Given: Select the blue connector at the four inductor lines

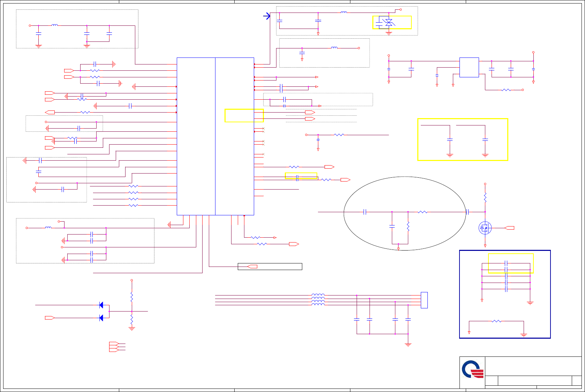Looking at the screenshot, I should pos(424,300).
